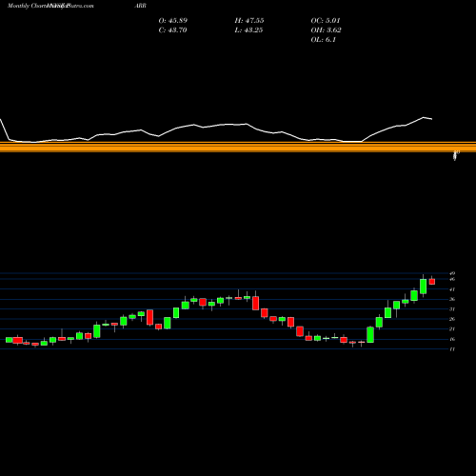Viewport: 476px width, 476px height.
Task: Click the high value "H: 47.55"
Action: [x=249, y=21]
